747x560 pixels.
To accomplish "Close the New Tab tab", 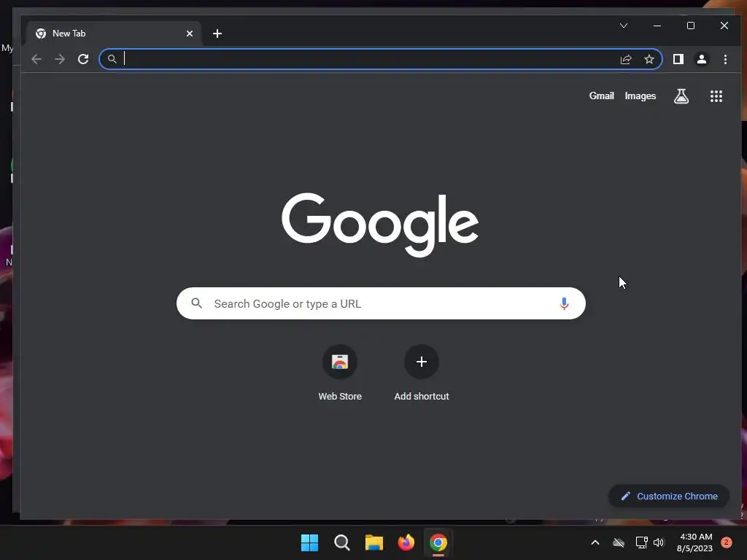I will 190,34.
